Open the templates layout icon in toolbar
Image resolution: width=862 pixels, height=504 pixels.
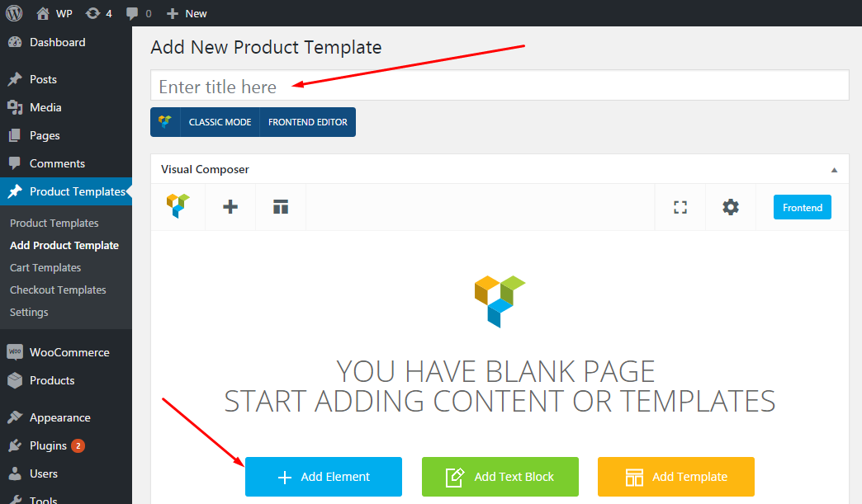pos(281,207)
